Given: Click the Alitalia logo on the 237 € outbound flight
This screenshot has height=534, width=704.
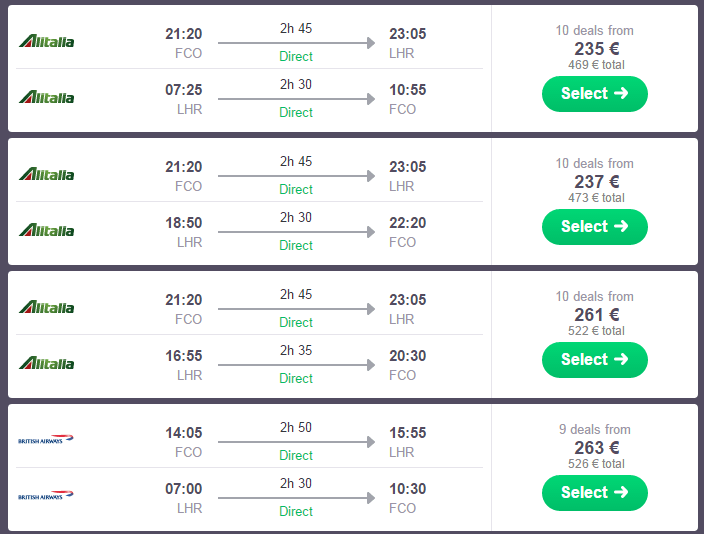Looking at the screenshot, I should point(46,175).
